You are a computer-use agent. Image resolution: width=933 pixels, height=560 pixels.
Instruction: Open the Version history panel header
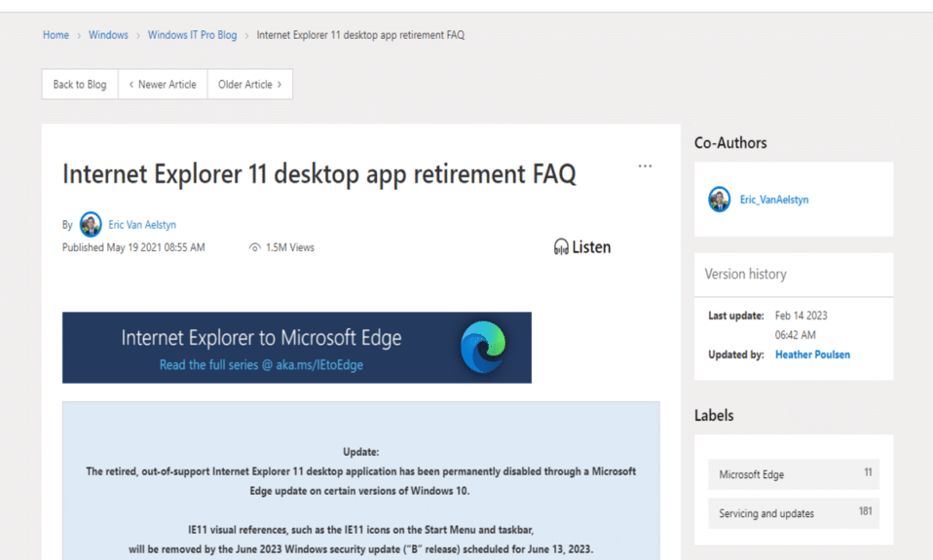[794, 275]
